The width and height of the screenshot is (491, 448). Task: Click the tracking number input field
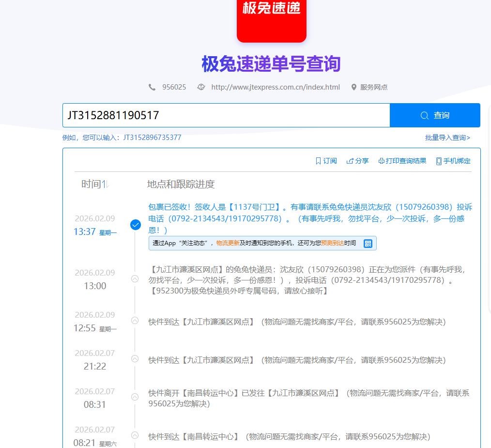pyautogui.click(x=226, y=115)
